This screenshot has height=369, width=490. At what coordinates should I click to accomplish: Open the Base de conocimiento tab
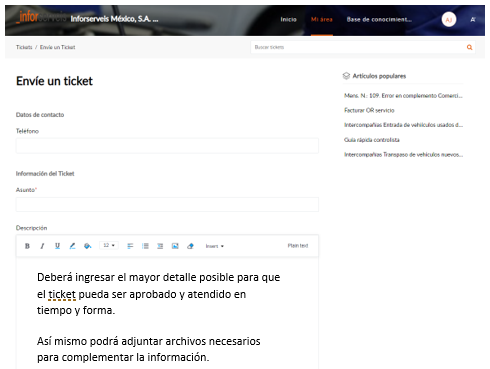pyautogui.click(x=379, y=19)
